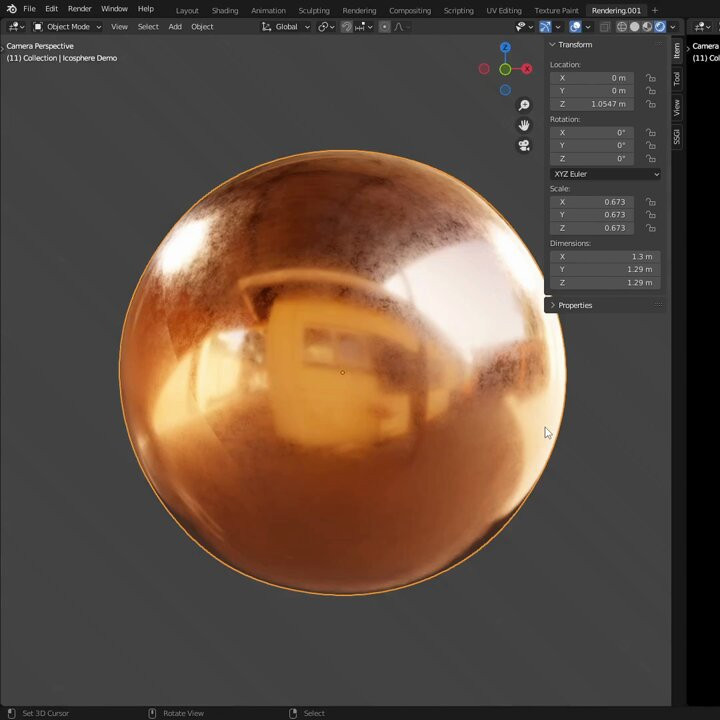Image resolution: width=720 pixels, height=720 pixels.
Task: Toggle the snap magnet icon
Action: click(346, 27)
